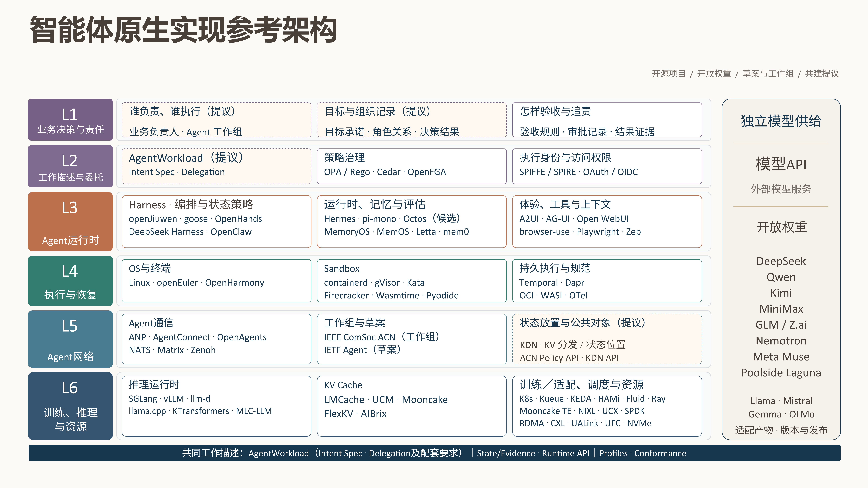Screen dimensions: 868x488
Task: Click the line OCI · WASI · OTel
Action: point(553,295)
